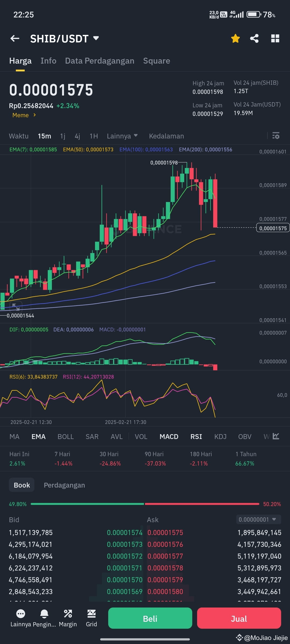Open the Grid trading icon
The height and width of the screenshot is (644, 290).
[x=91, y=613]
